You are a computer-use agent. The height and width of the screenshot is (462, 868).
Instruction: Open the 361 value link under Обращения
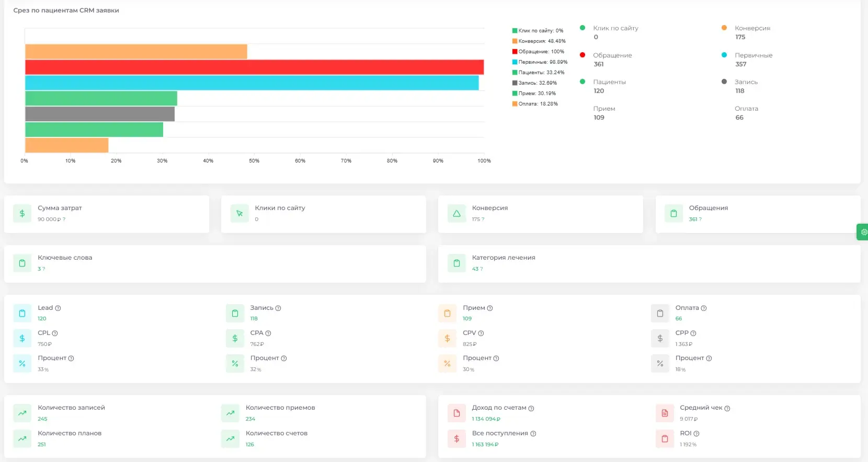(x=693, y=220)
